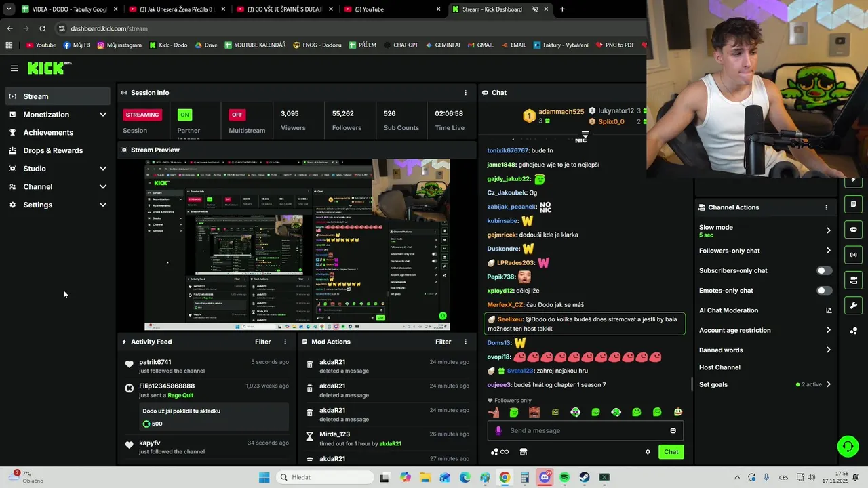The width and height of the screenshot is (868, 488).
Task: Click the broadcast signal icon in right sidebar
Action: tap(853, 255)
